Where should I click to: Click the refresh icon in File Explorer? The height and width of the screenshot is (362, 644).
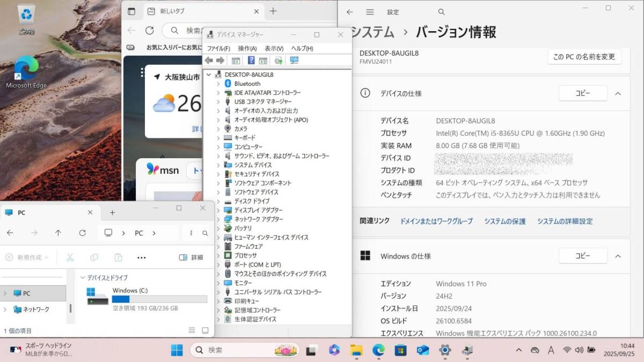(x=82, y=233)
